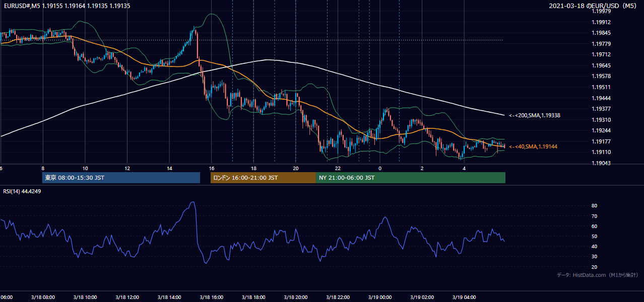Click the RSI 80 level label

tap(594, 206)
